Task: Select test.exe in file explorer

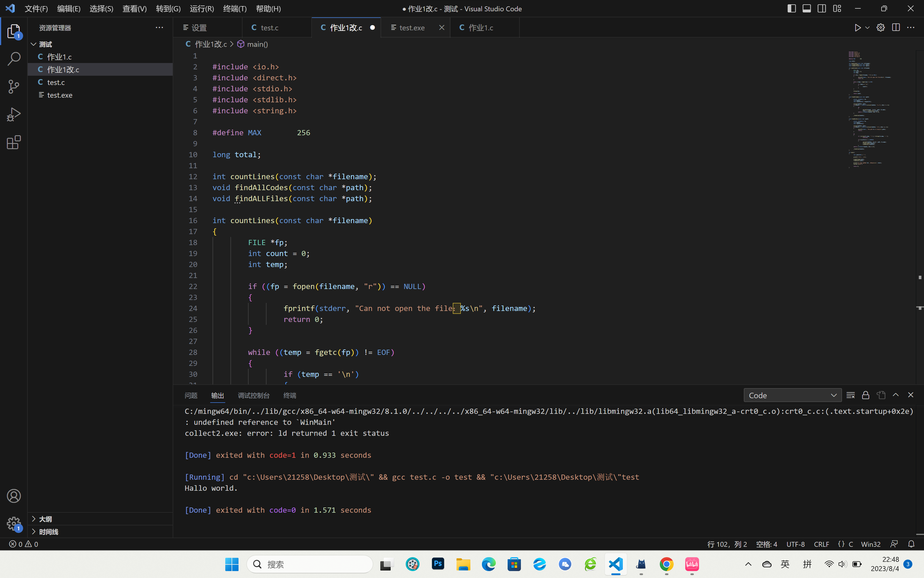Action: click(x=100, y=95)
